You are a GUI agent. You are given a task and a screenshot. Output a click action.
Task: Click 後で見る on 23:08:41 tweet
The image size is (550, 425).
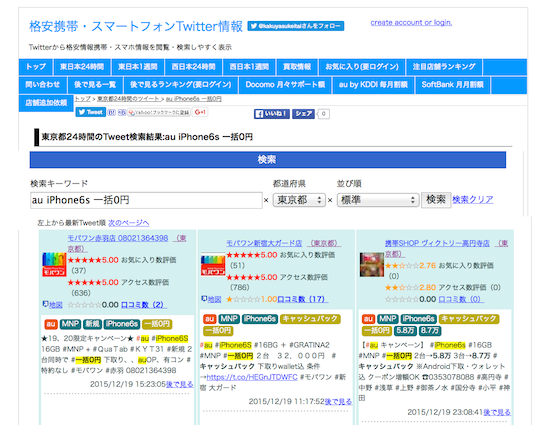[497, 413]
